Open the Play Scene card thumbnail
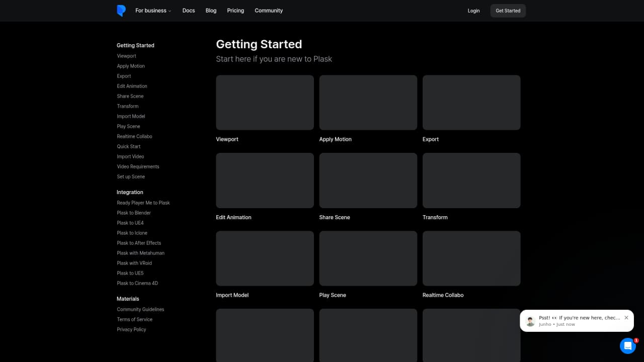This screenshot has width=644, height=362. pyautogui.click(x=368, y=258)
